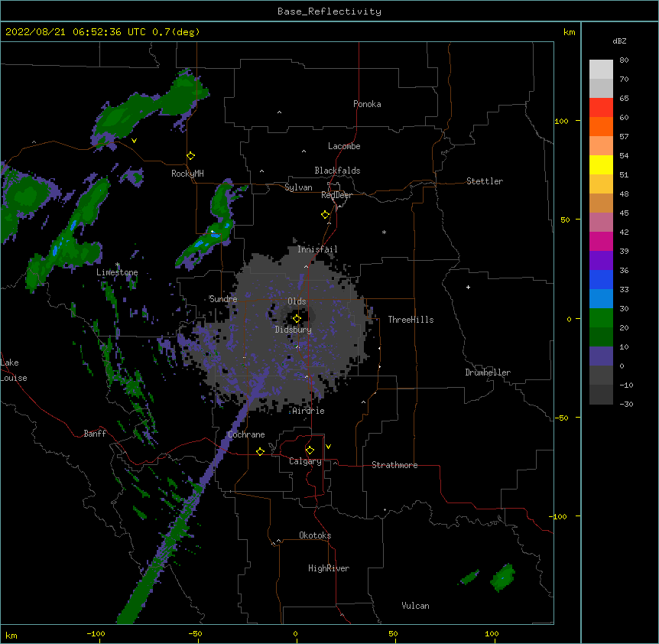This screenshot has height=644, width=659.
Task: Click the Airdrie city label
Action: 309,411
